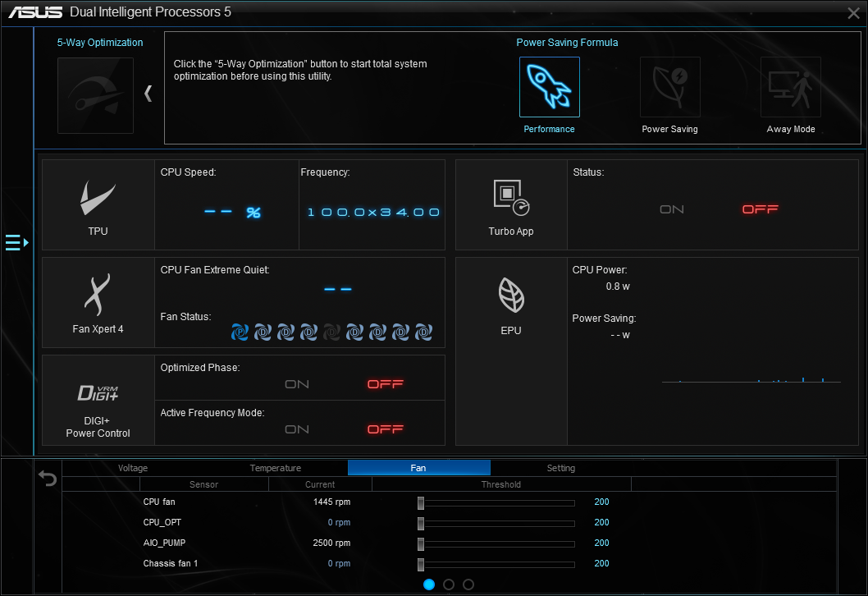Click the AIO_PUMP sensor name

164,543
